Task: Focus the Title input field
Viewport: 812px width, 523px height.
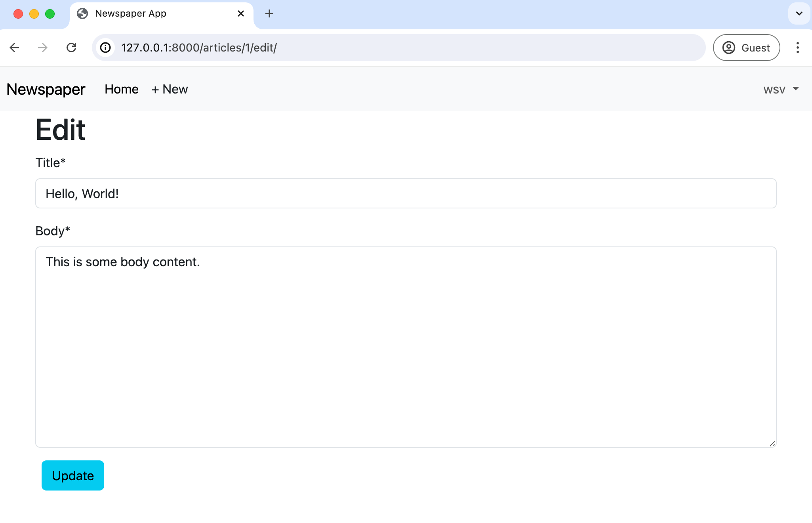Action: pyautogui.click(x=406, y=193)
